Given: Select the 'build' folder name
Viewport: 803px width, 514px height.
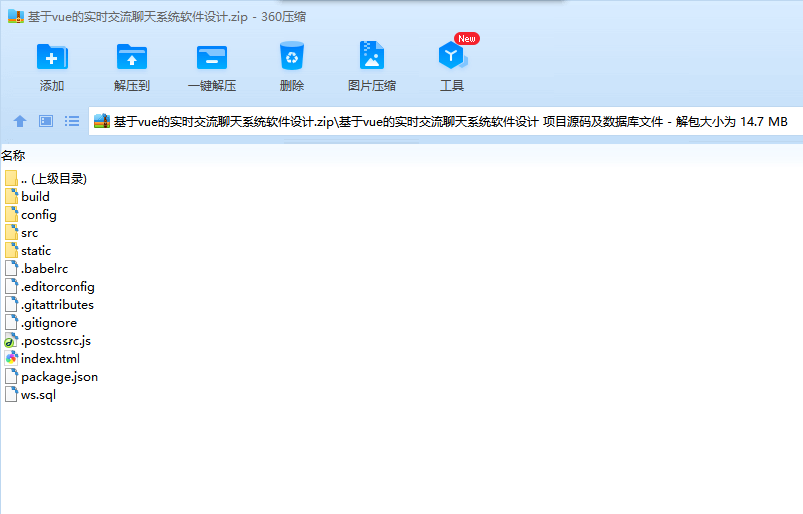Looking at the screenshot, I should 35,197.
